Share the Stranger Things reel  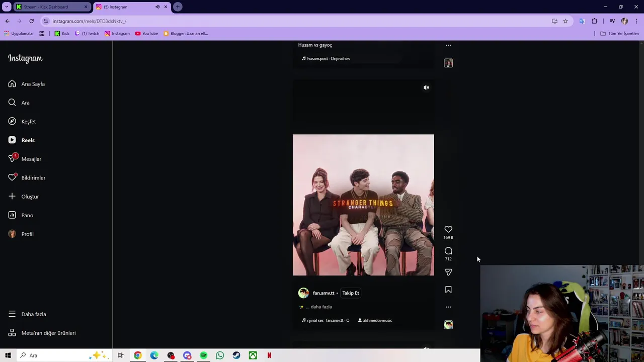pos(448,272)
